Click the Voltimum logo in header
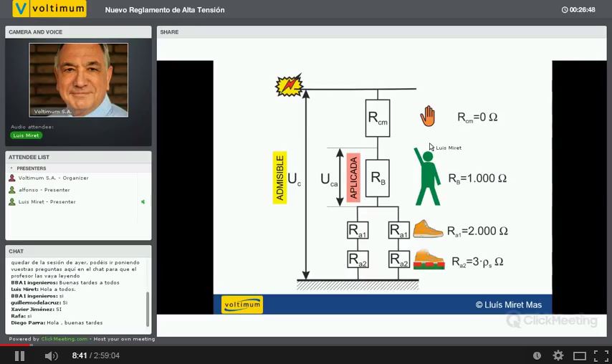The image size is (612, 364). 49,9
